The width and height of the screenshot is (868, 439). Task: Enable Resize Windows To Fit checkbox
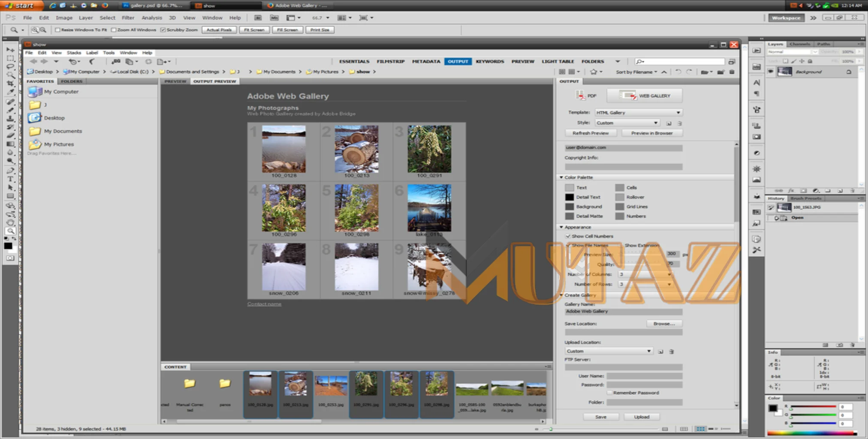(57, 30)
